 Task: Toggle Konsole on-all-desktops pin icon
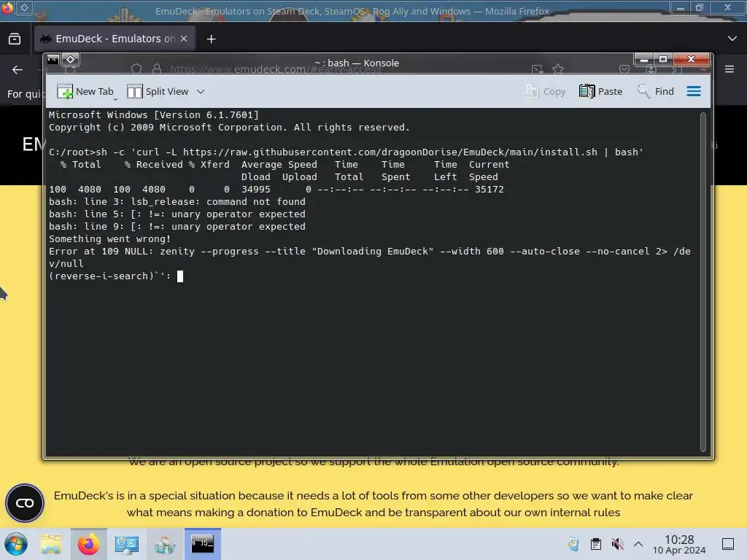[x=71, y=60]
